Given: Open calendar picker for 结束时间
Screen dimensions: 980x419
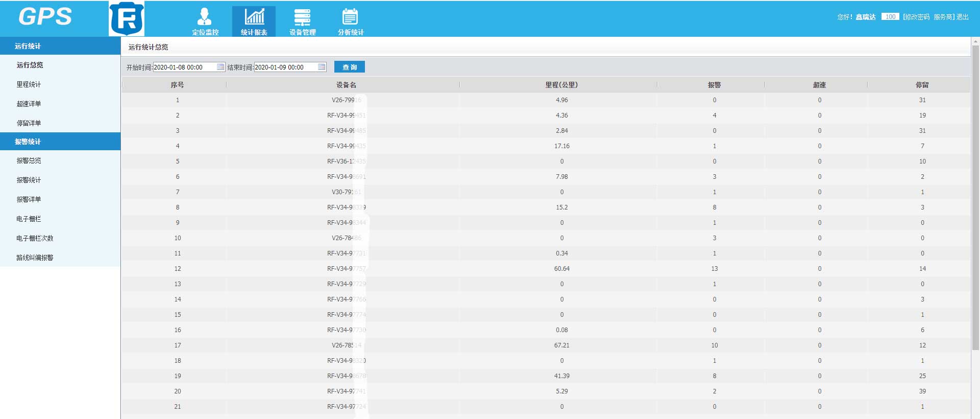Looking at the screenshot, I should [x=322, y=67].
